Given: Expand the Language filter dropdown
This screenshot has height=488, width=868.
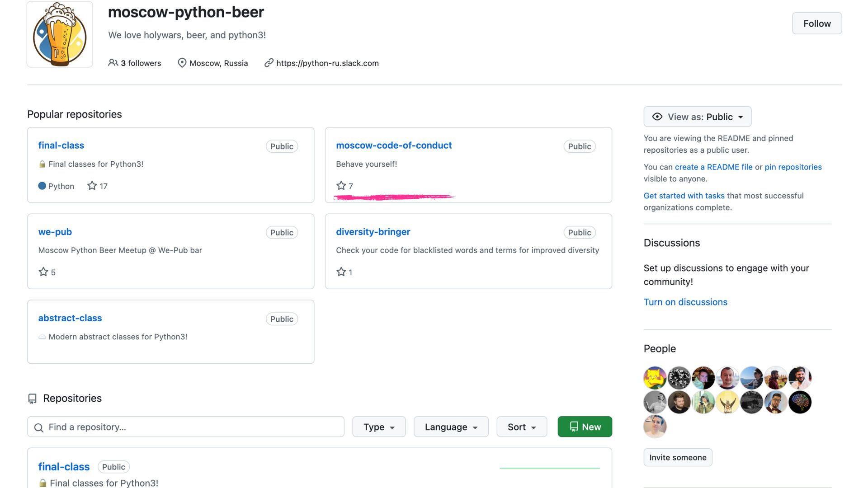Looking at the screenshot, I should [451, 427].
